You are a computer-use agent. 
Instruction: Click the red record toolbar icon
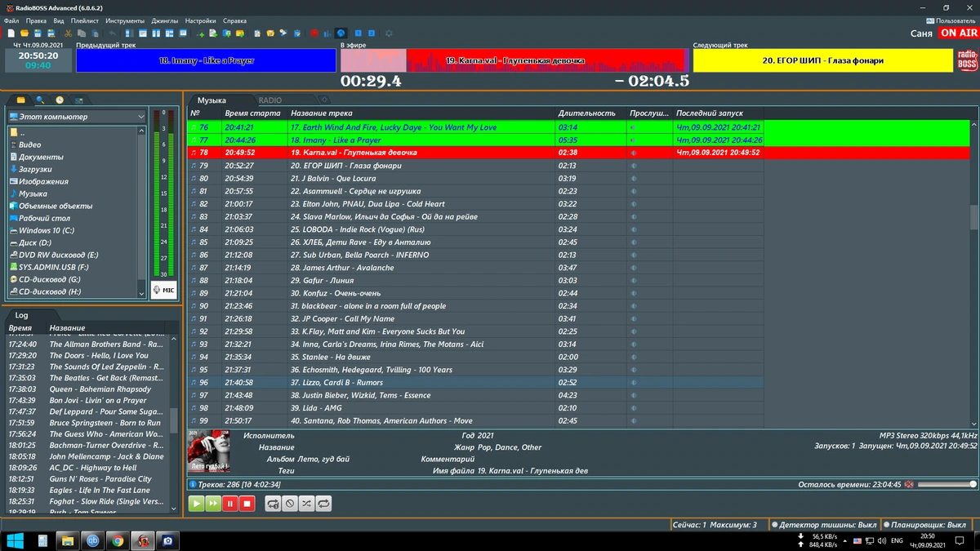point(314,33)
